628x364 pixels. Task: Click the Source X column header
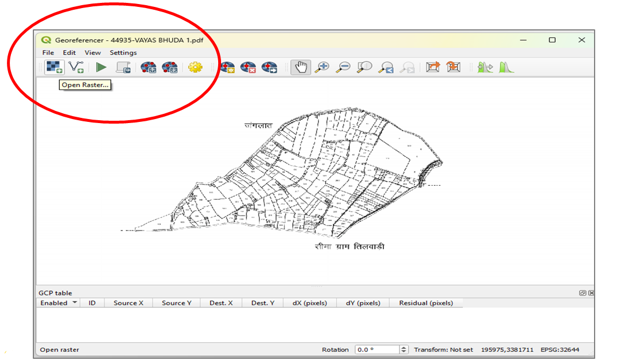128,302
